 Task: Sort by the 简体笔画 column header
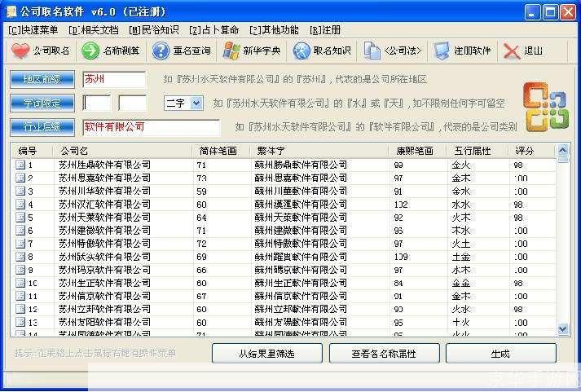click(222, 151)
